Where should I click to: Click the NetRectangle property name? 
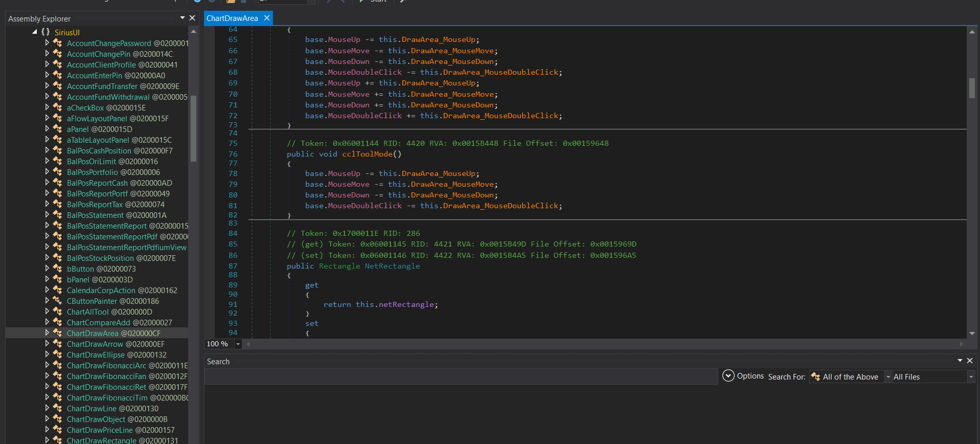[x=392, y=266]
